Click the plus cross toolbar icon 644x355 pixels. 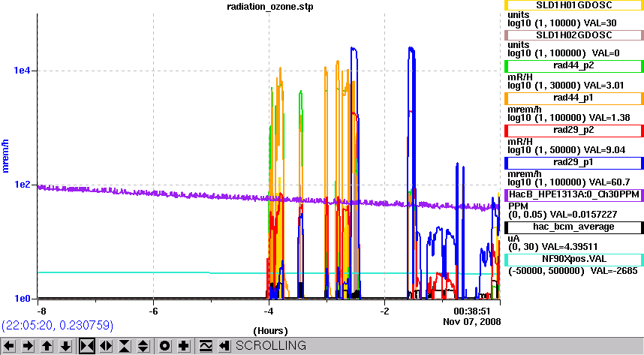(184, 345)
